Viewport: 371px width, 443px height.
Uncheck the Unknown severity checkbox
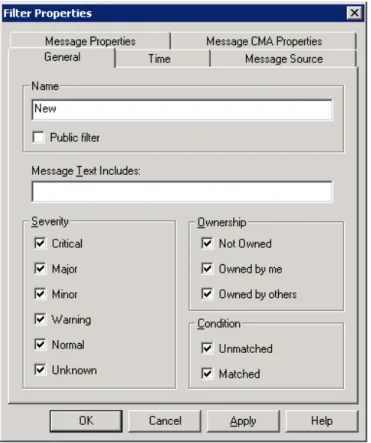pyautogui.click(x=40, y=370)
